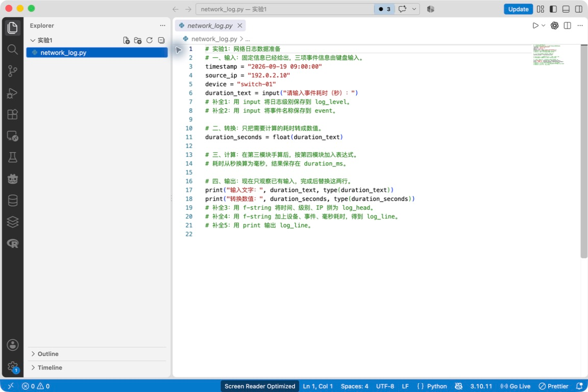
Task: Open the Run and Debug view
Action: (x=12, y=93)
